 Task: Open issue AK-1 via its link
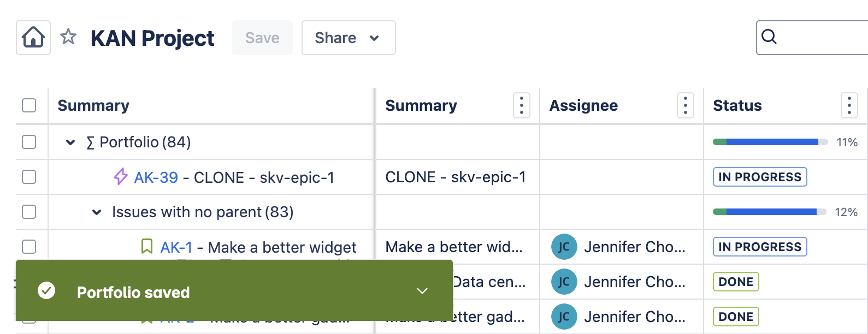177,247
